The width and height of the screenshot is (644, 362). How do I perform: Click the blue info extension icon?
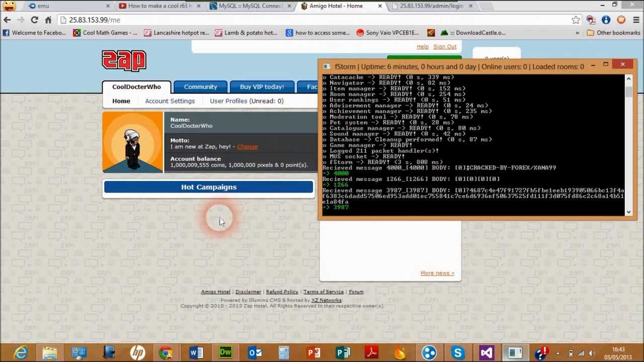pos(606,20)
